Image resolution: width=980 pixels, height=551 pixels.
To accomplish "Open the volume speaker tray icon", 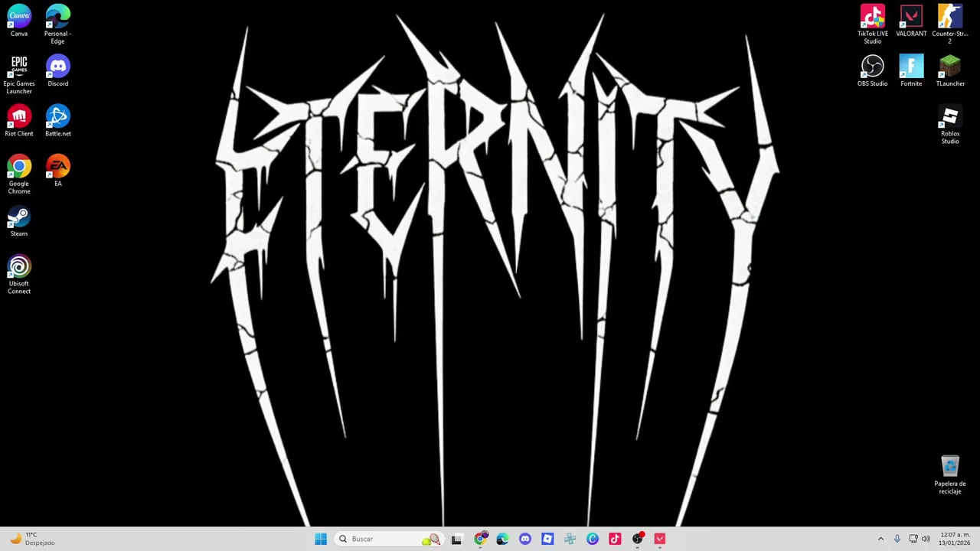I will [x=926, y=539].
